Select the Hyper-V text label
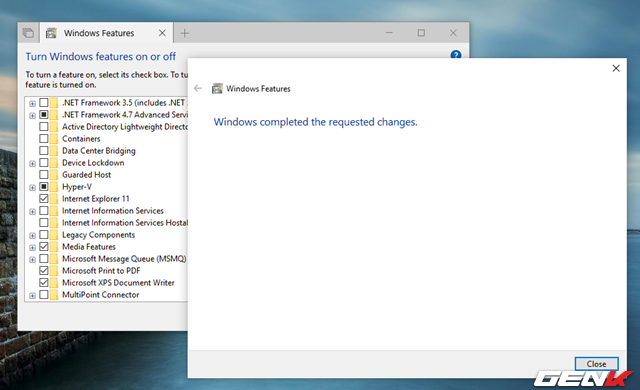 pos(77,187)
